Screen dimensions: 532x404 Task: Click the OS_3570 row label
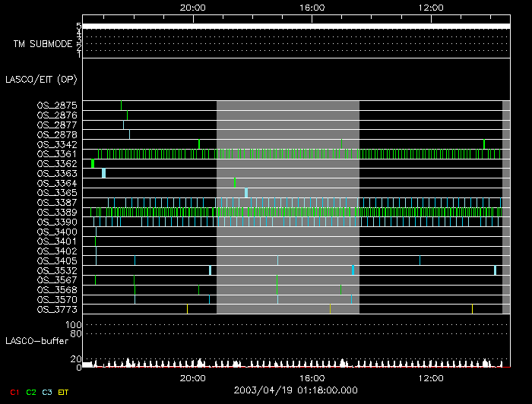point(57,300)
